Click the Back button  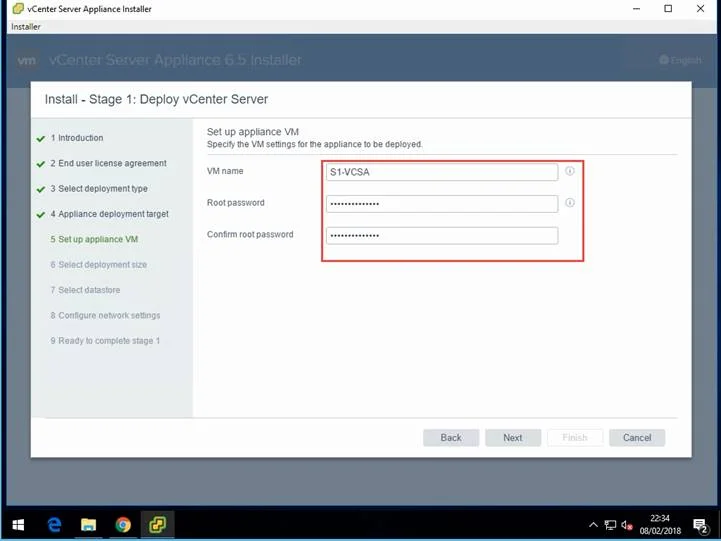point(451,438)
